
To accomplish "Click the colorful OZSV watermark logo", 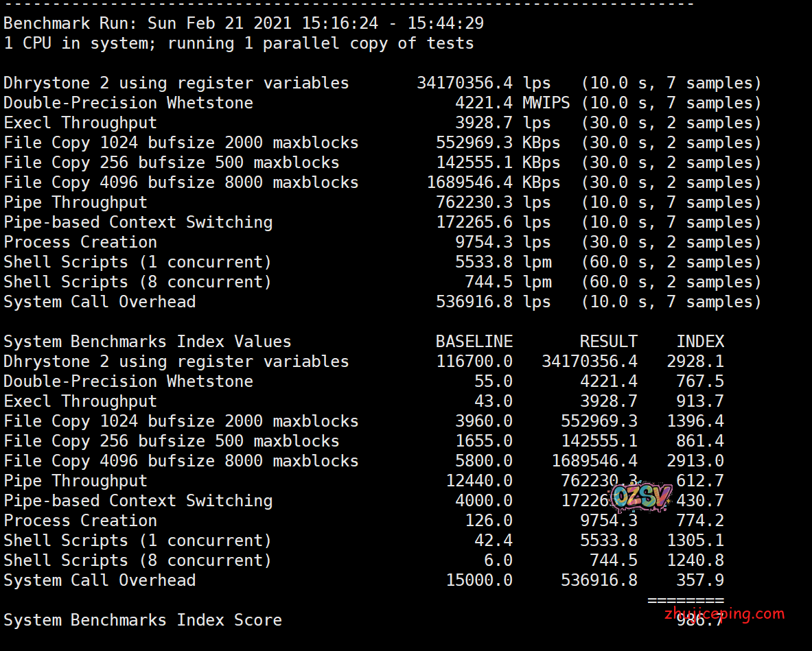I will 640,497.
